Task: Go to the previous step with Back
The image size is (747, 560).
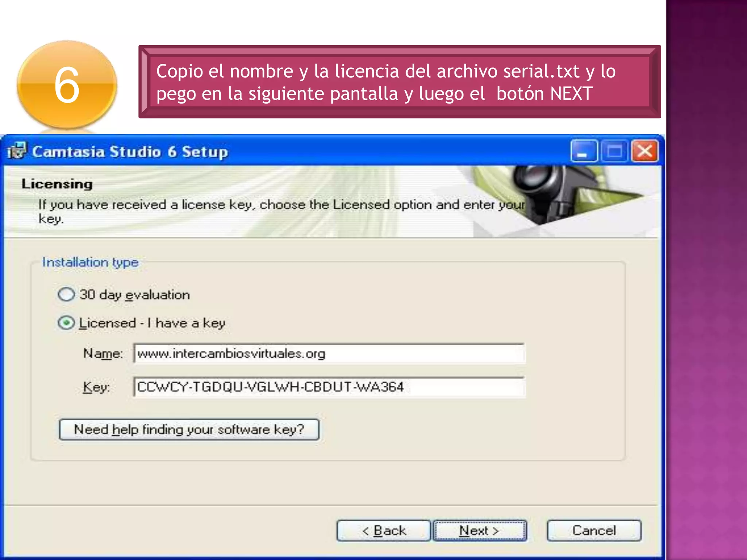Action: 384,530
